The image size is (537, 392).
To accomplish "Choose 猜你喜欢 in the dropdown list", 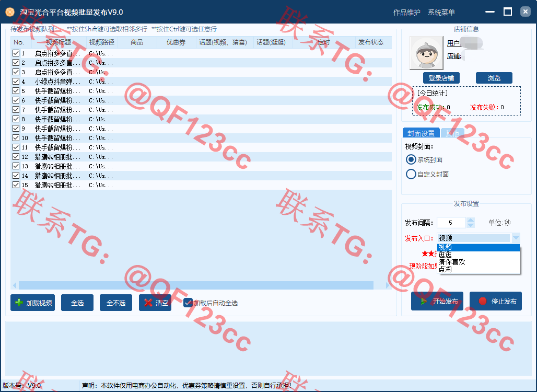I will click(478, 262).
